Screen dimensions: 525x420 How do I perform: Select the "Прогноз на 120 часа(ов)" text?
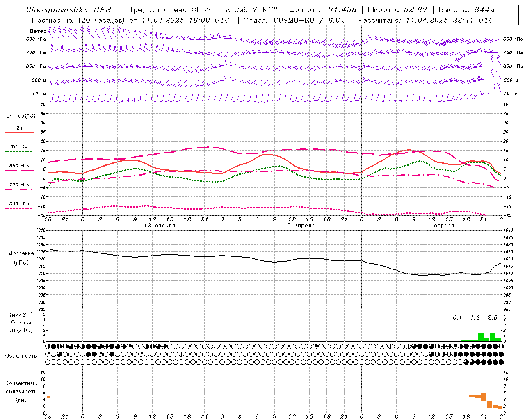coord(79,20)
